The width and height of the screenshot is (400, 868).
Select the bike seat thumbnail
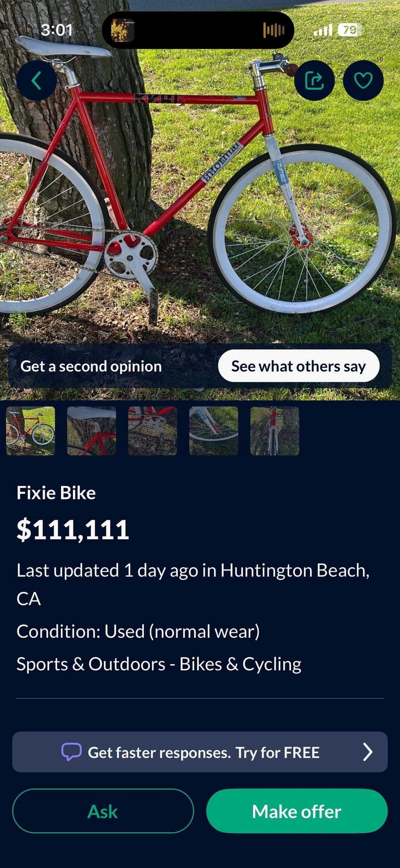tap(91, 431)
